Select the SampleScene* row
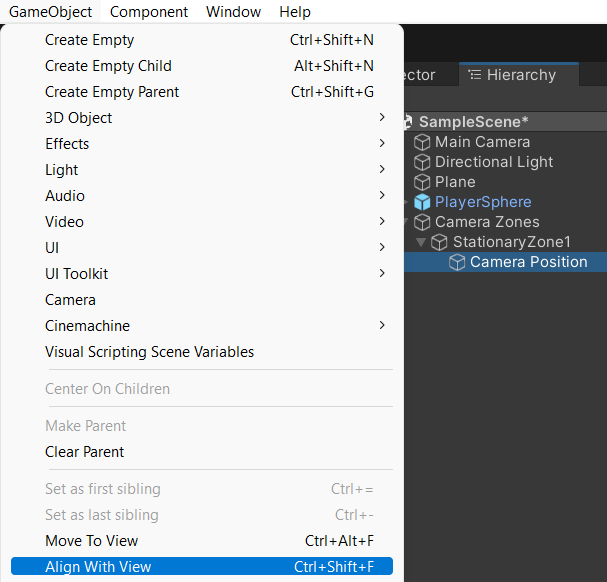 (x=505, y=122)
